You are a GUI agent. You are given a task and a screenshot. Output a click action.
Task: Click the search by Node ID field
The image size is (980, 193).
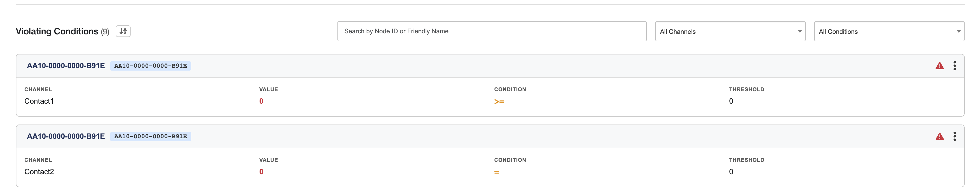pyautogui.click(x=492, y=31)
